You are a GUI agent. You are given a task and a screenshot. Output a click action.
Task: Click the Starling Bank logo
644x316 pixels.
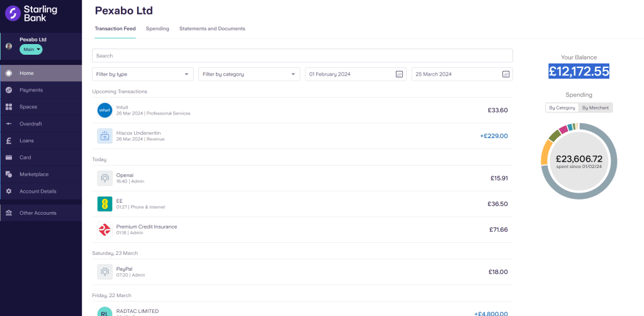point(31,14)
